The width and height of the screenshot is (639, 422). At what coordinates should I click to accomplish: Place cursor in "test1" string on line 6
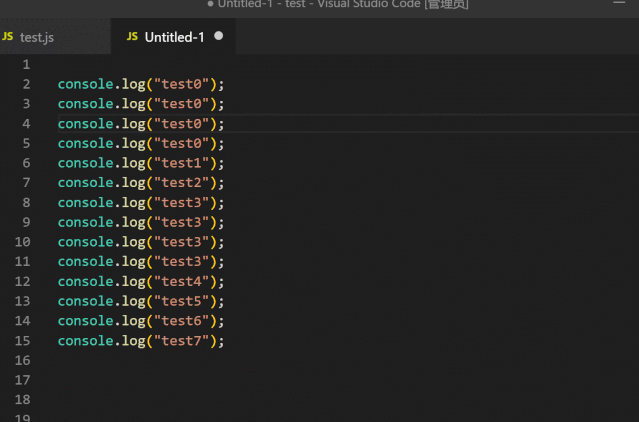181,163
